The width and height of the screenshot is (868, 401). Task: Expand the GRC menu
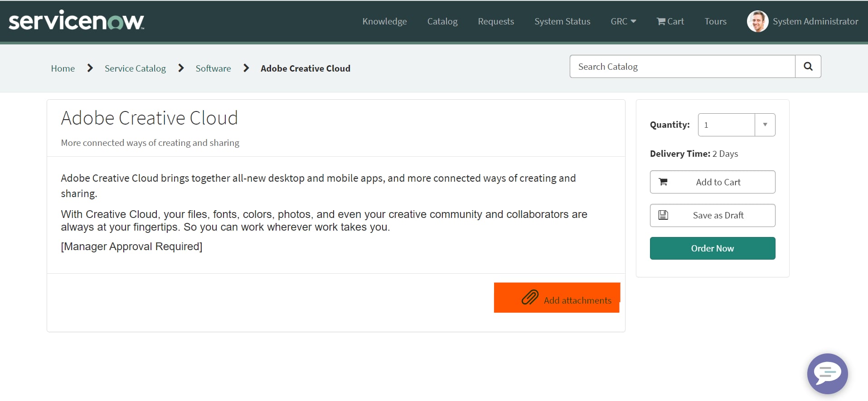coord(623,21)
